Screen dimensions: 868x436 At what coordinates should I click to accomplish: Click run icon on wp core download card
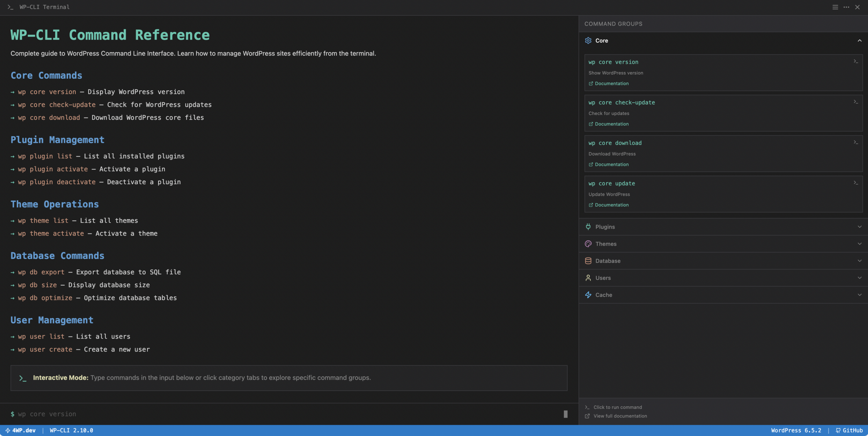(x=856, y=142)
